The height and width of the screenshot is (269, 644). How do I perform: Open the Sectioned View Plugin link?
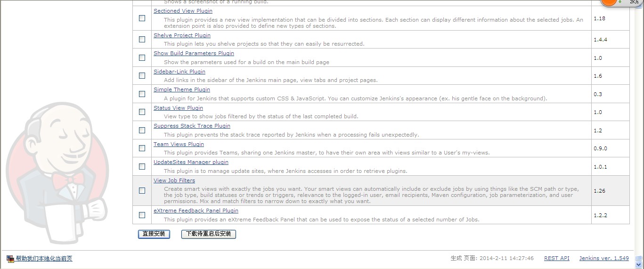183,11
